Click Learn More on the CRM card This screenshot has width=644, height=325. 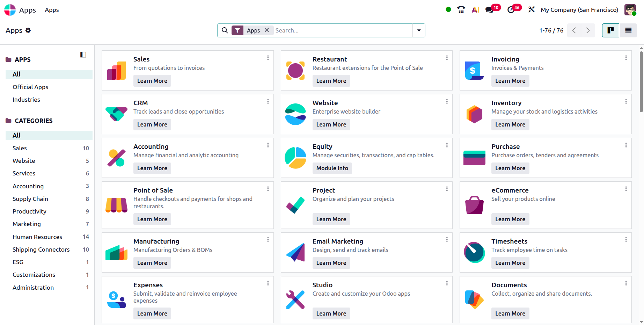click(152, 124)
